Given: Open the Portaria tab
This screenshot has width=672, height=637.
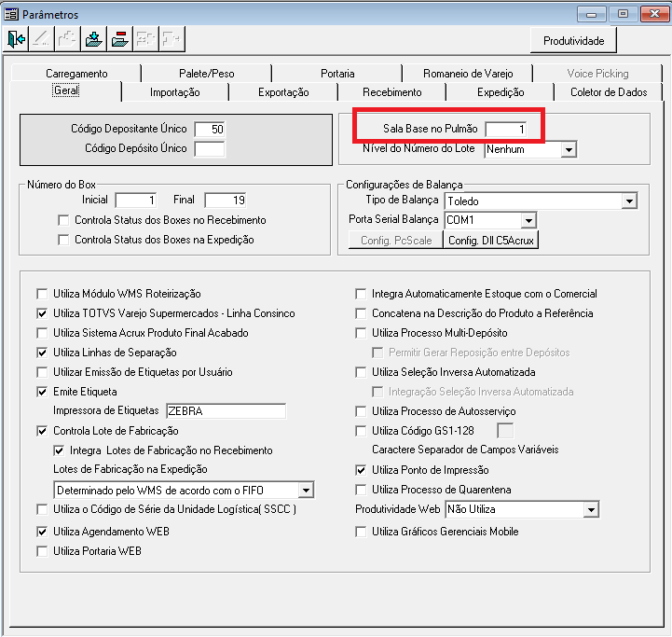Looking at the screenshot, I should click(x=337, y=74).
